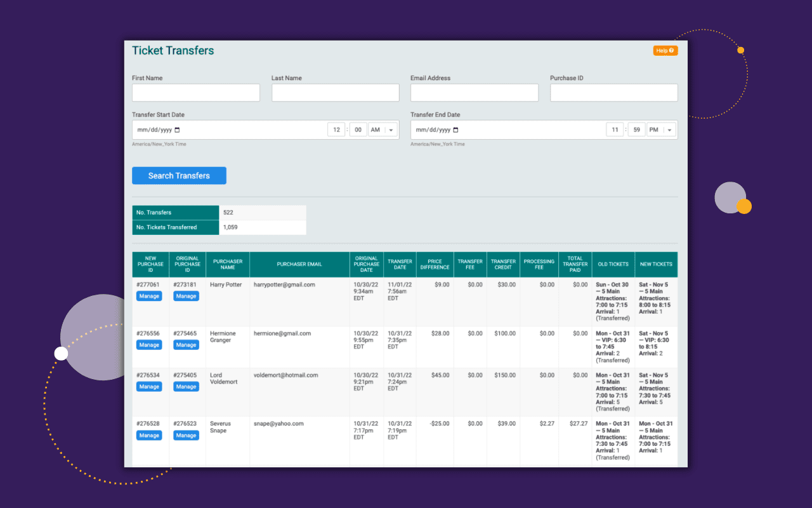Click the Transfer Credit column header
The image size is (812, 508).
[503, 264]
